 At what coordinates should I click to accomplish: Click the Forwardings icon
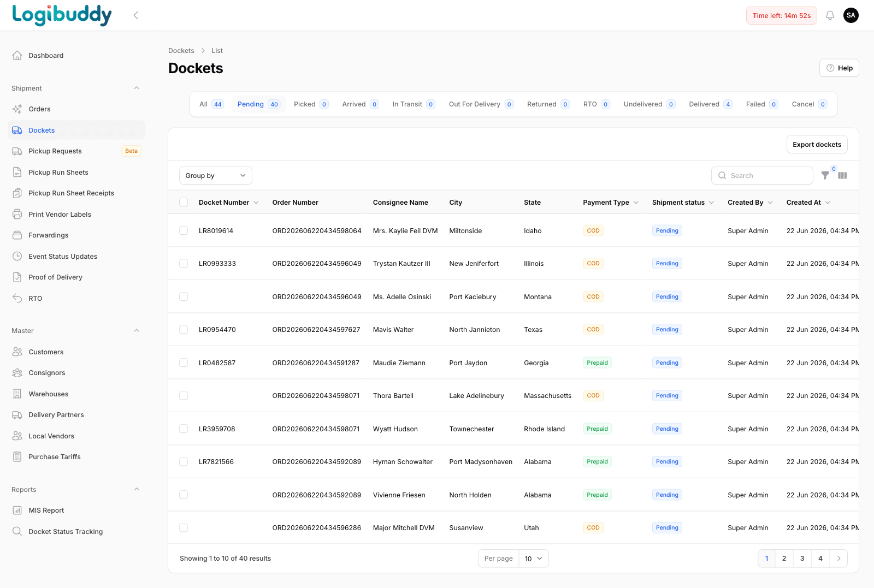tap(17, 235)
